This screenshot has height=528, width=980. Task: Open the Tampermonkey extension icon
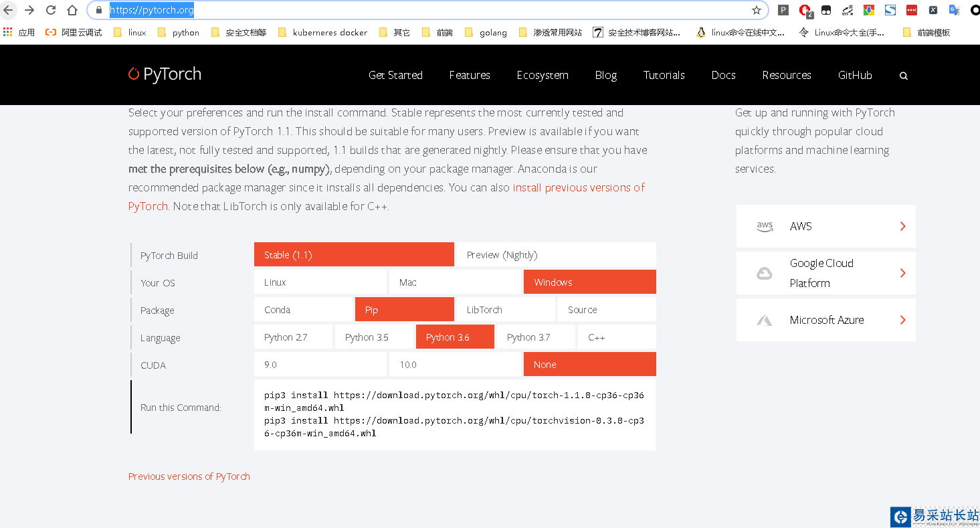click(x=826, y=10)
